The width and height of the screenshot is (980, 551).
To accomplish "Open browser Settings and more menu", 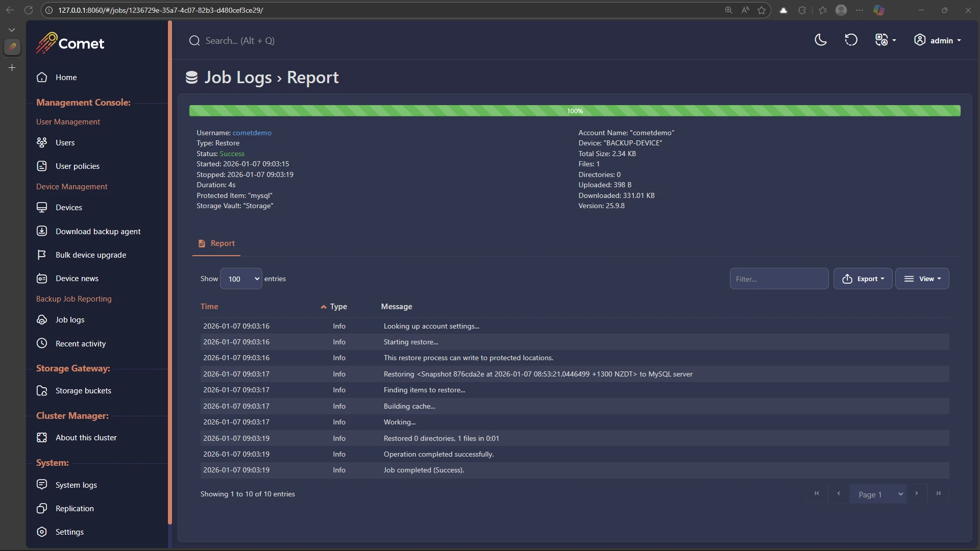I will (860, 10).
